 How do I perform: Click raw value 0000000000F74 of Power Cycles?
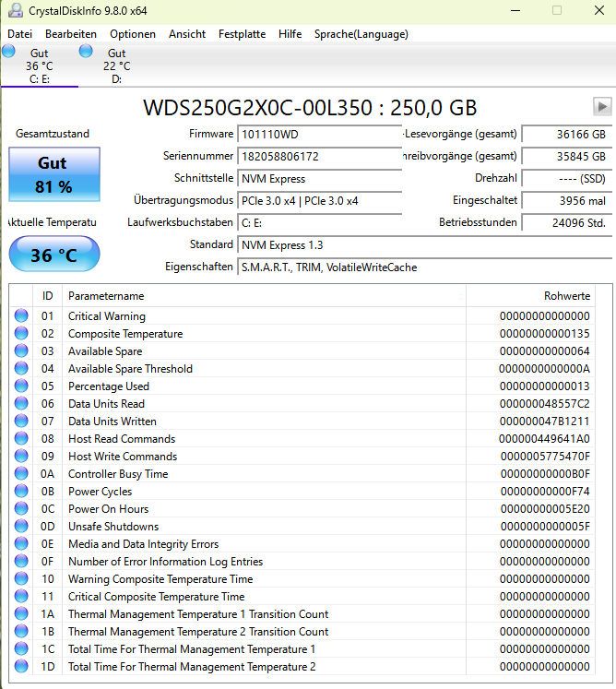(545, 492)
